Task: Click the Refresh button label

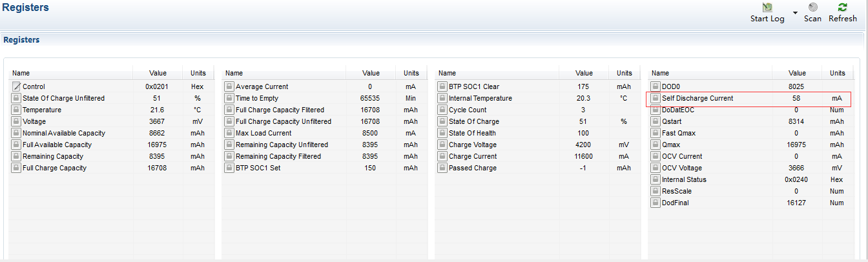Action: [842, 19]
